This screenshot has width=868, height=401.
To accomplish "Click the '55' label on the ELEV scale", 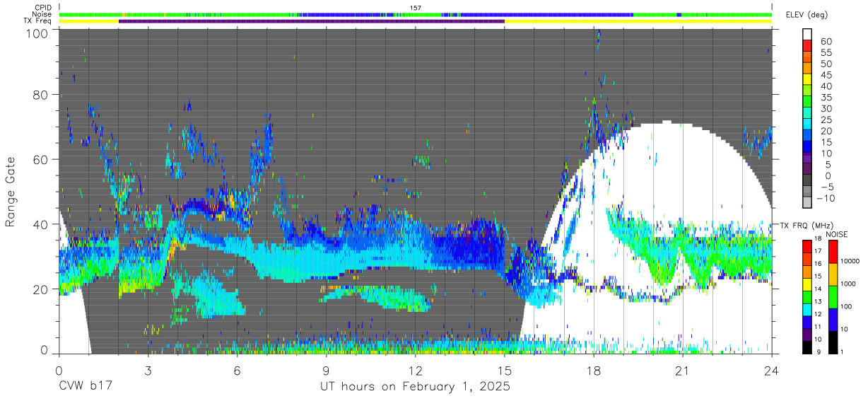I will (x=825, y=53).
